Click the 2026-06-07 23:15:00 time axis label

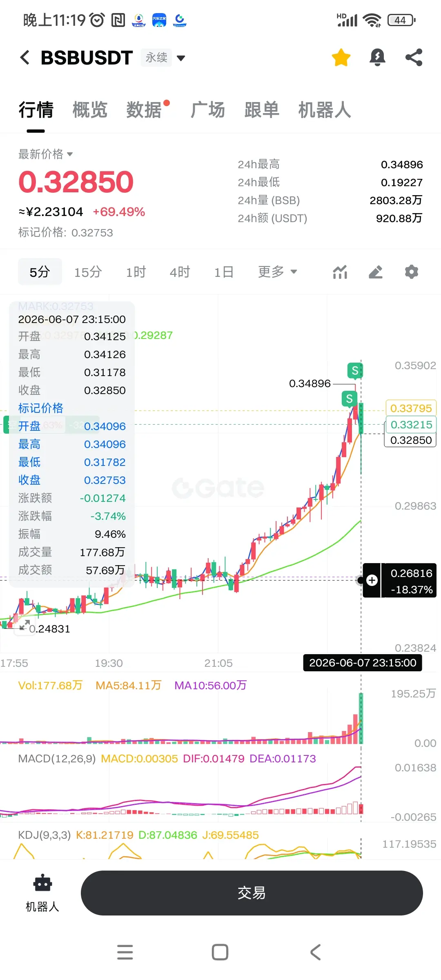363,663
